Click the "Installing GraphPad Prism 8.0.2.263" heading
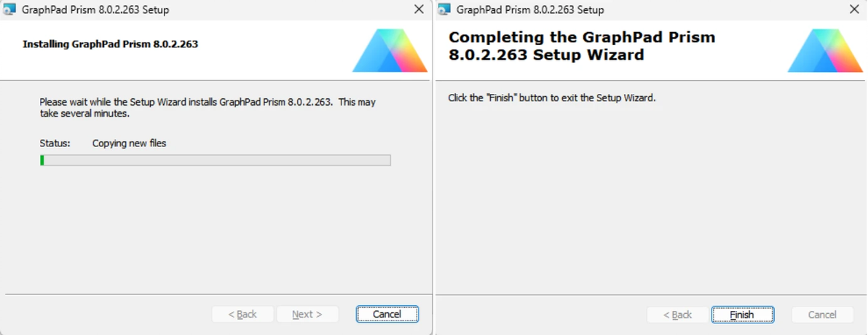The image size is (868, 335). pyautogui.click(x=110, y=44)
